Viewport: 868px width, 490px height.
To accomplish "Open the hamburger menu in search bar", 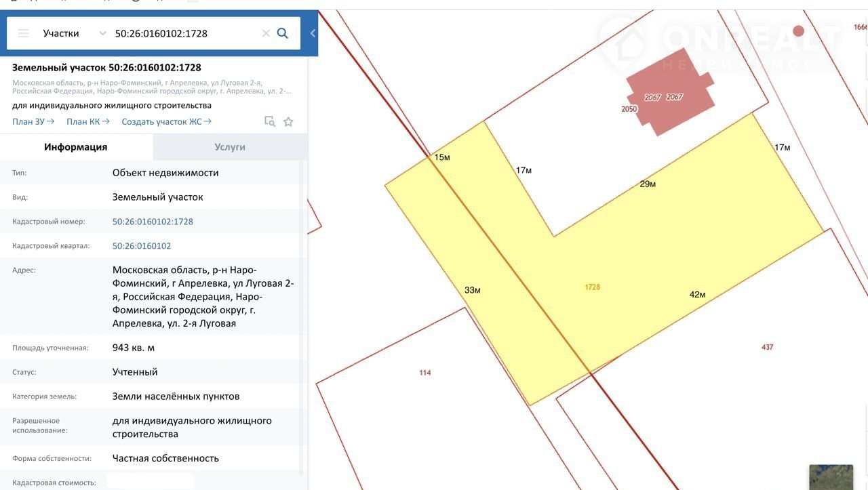I will point(23,33).
